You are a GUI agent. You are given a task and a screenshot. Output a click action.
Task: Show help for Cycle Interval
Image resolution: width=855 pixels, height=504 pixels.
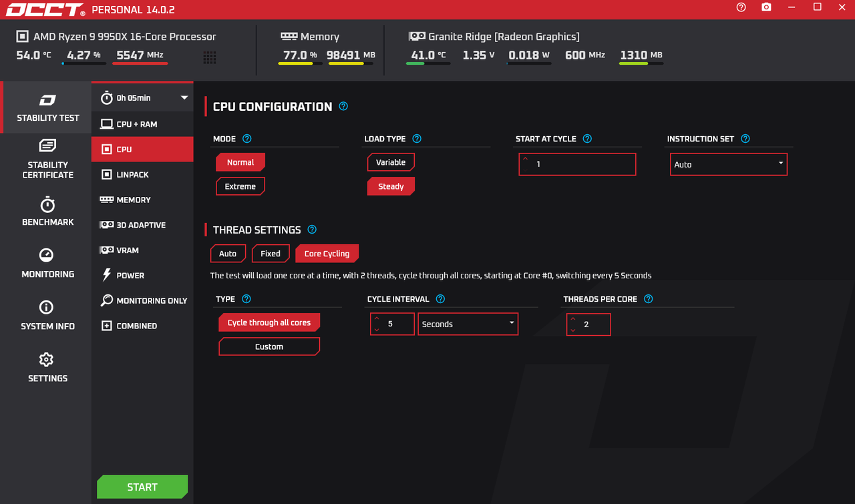440,299
